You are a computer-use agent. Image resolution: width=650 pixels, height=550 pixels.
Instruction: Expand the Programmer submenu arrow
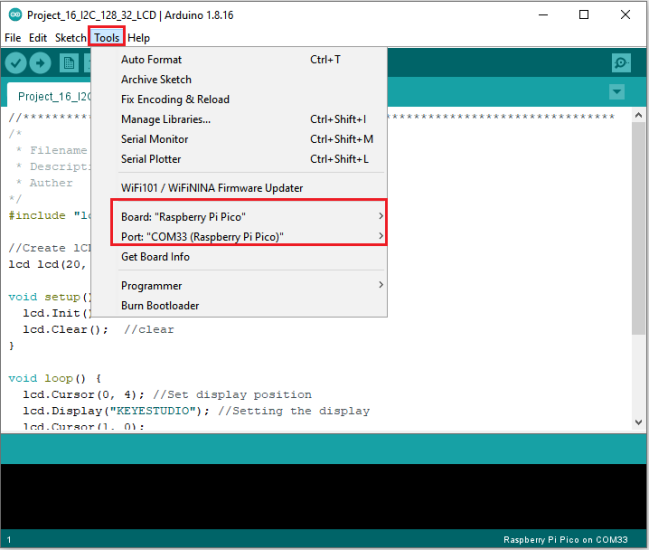381,285
